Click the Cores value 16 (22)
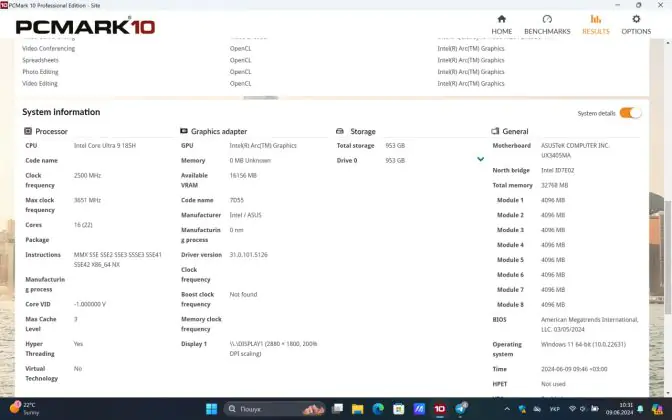672x420 pixels. coord(83,225)
